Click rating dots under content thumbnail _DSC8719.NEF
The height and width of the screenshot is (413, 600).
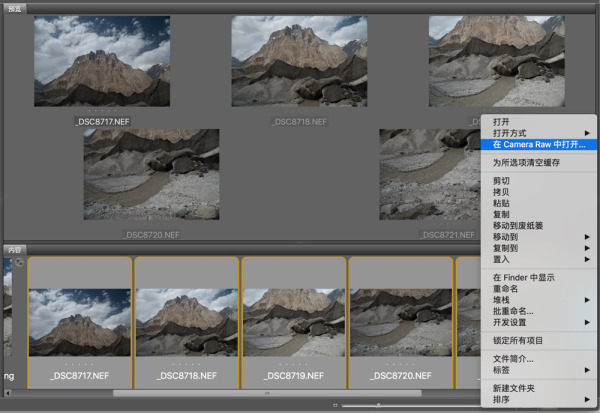click(x=293, y=364)
